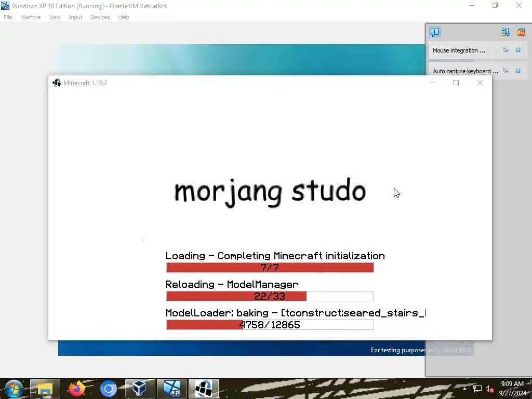Launch Firefox from the taskbar
Screen dimensions: 532x399
pyautogui.click(x=77, y=389)
